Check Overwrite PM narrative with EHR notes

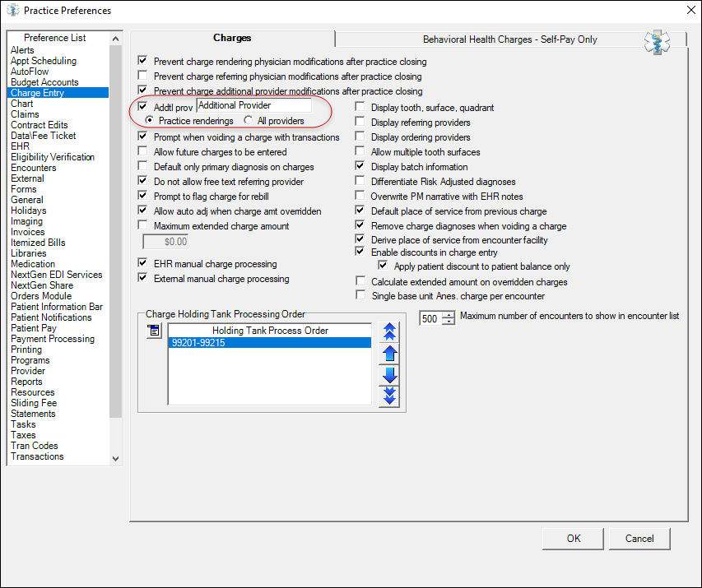pyautogui.click(x=360, y=195)
